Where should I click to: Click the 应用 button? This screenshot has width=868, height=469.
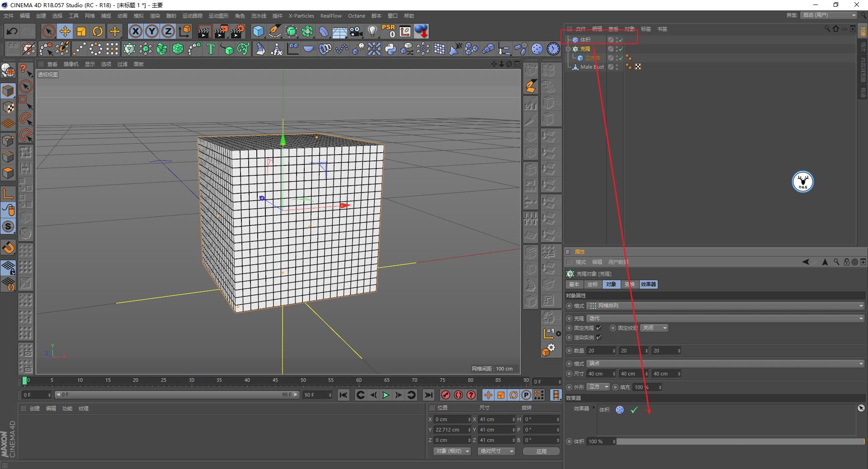point(541,451)
